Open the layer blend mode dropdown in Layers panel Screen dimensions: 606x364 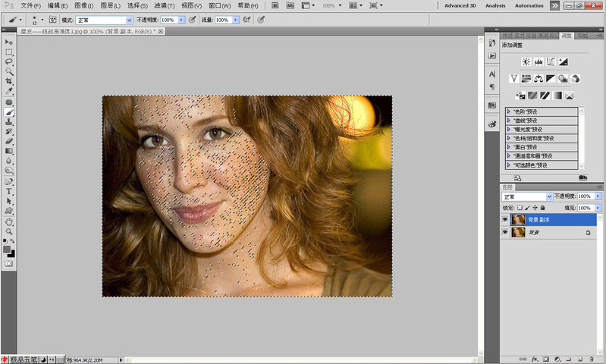coord(526,196)
